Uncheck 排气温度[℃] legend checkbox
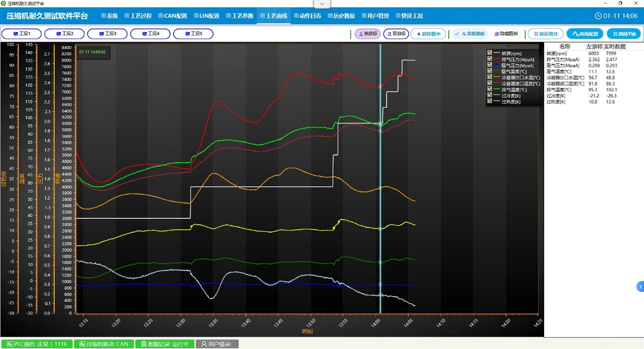Image resolution: width=644 pixels, height=349 pixels. 489,89
